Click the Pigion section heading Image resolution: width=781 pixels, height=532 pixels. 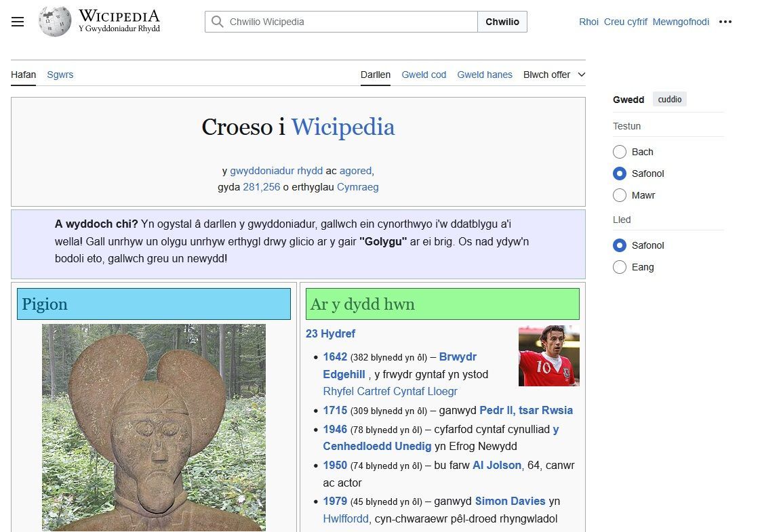pos(45,304)
